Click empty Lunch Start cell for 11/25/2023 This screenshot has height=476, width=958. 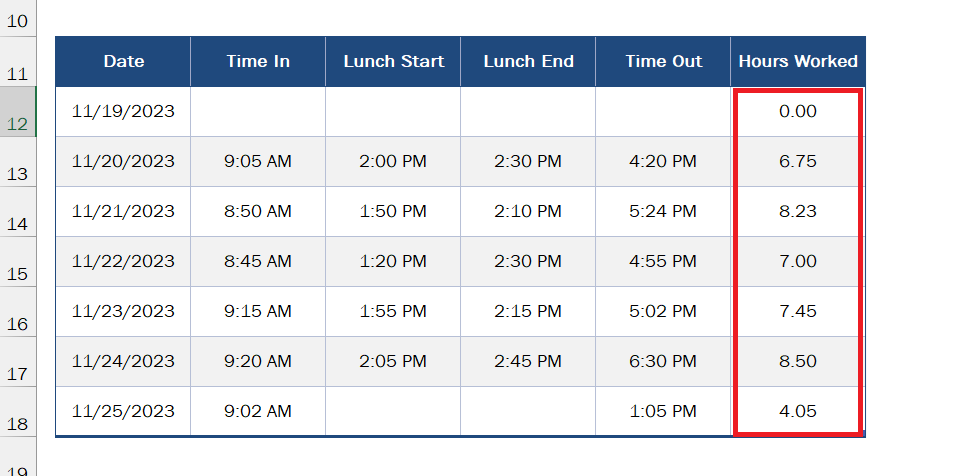393,411
